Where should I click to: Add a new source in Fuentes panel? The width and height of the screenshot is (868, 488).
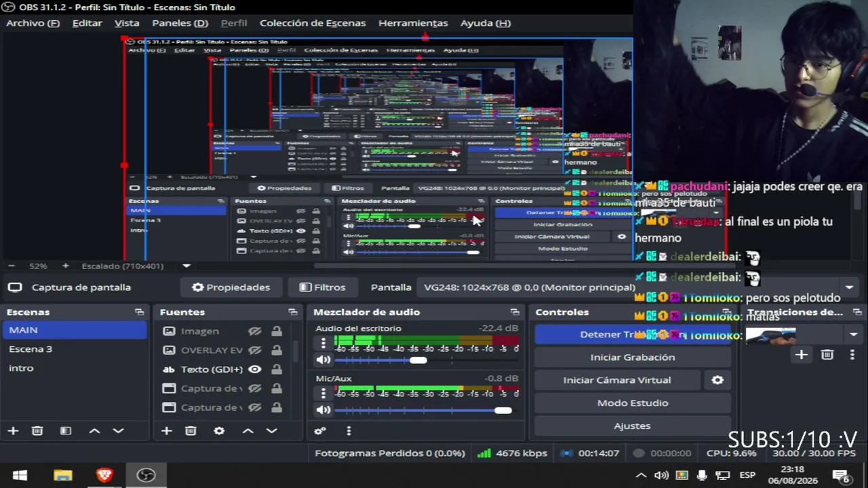[166, 430]
